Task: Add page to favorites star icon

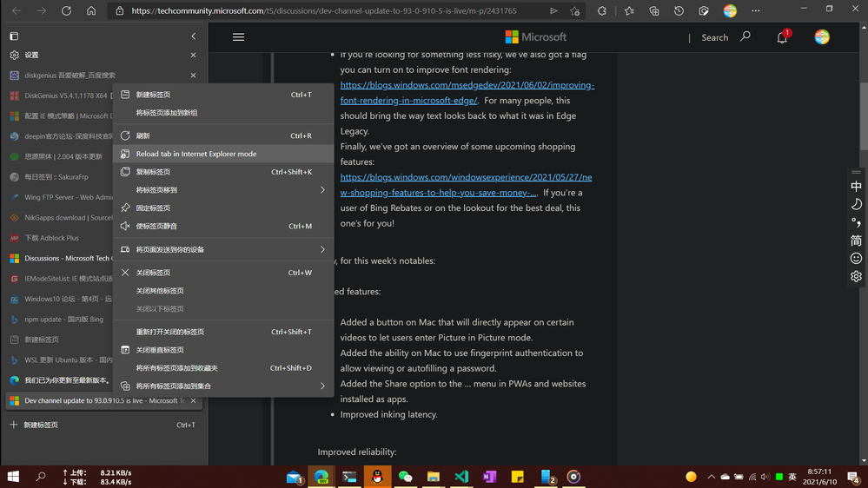Action: 574,10
